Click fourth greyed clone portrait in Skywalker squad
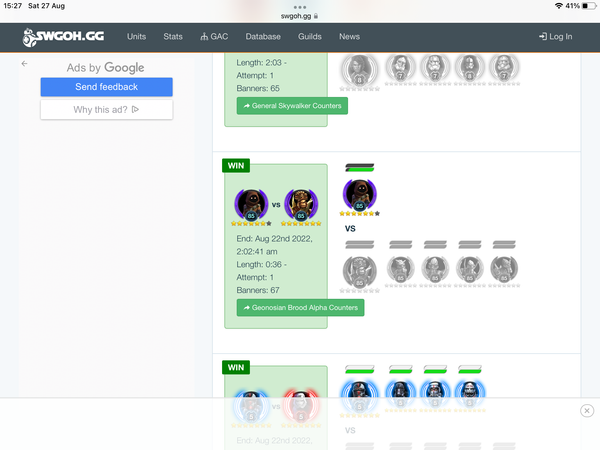600x450 pixels. [x=470, y=67]
